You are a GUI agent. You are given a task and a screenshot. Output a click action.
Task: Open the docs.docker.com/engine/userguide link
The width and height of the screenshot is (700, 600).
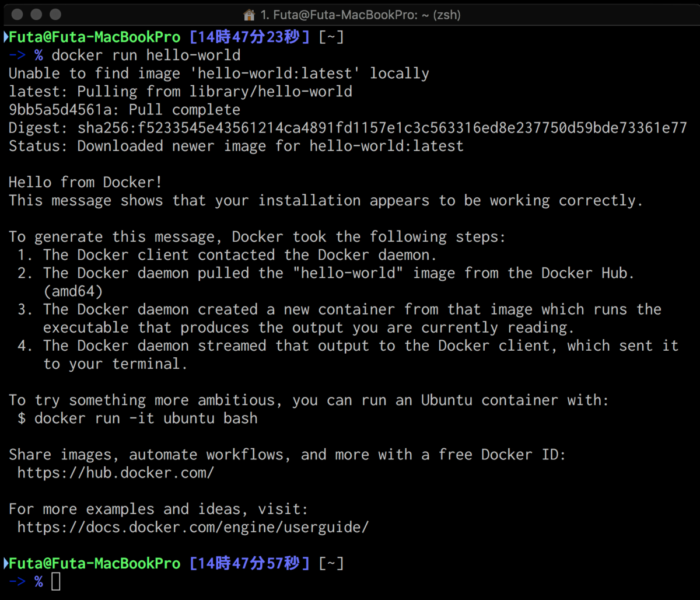[x=193, y=527]
